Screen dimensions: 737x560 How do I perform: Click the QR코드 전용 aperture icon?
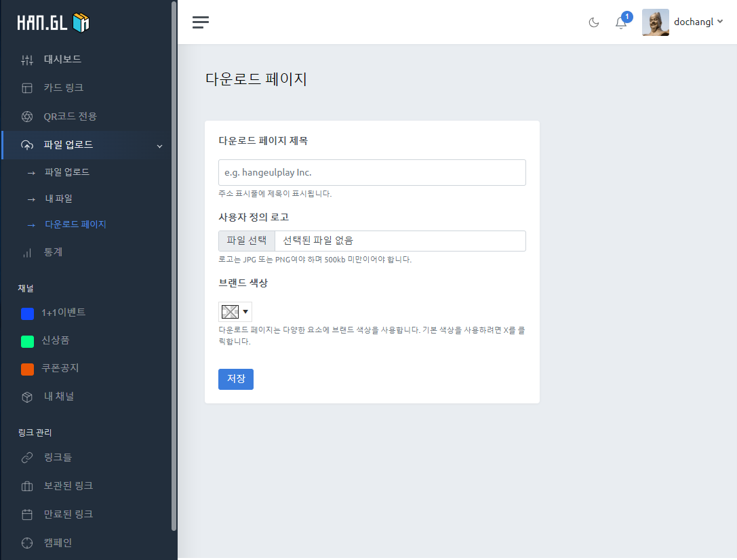point(27,117)
